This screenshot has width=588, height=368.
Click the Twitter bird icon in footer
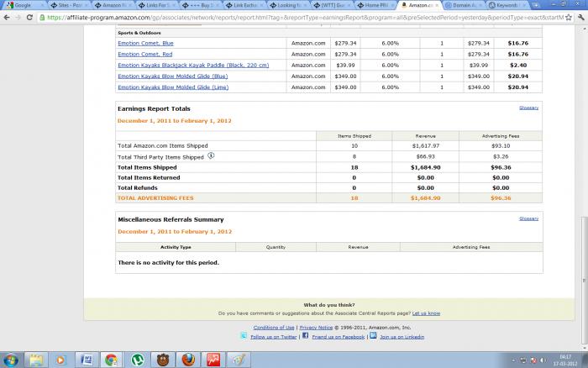click(x=244, y=335)
